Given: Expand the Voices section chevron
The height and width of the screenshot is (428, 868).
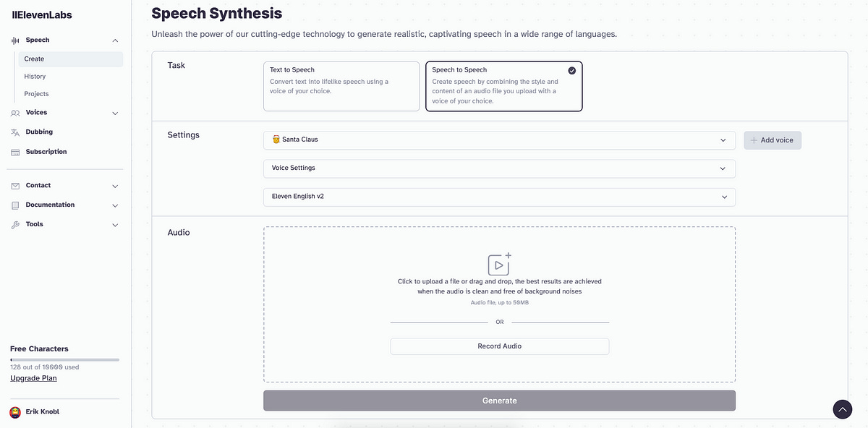Looking at the screenshot, I should point(115,113).
